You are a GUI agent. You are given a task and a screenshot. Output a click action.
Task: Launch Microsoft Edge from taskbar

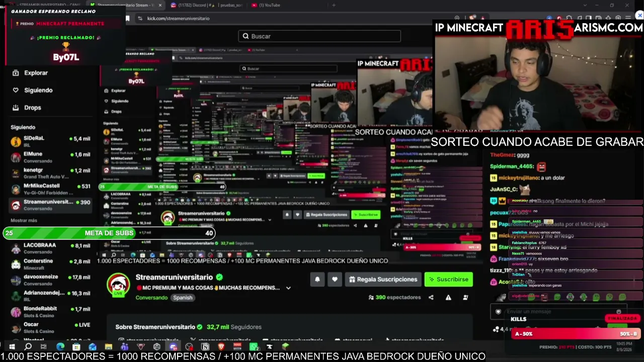pyautogui.click(x=60, y=346)
